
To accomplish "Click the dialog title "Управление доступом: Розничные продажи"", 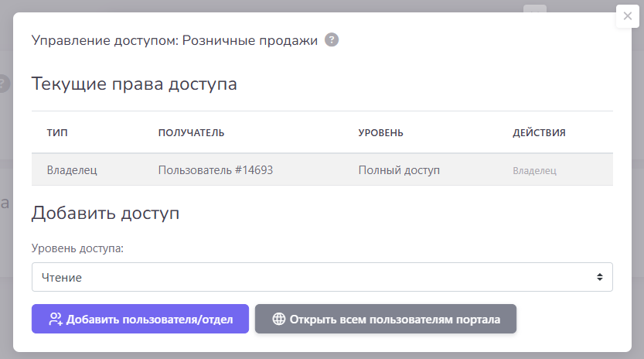I will [174, 40].
